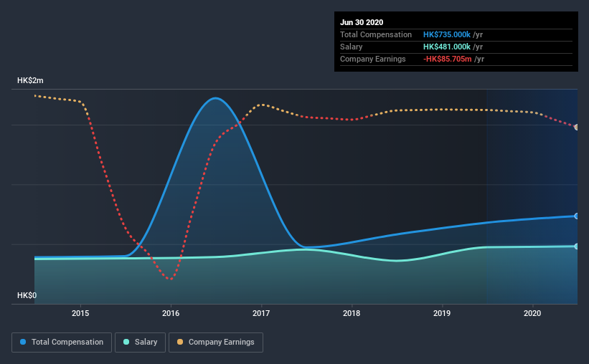Toggle the Company Earnings legend button
This screenshot has height=364, width=589.
point(216,343)
